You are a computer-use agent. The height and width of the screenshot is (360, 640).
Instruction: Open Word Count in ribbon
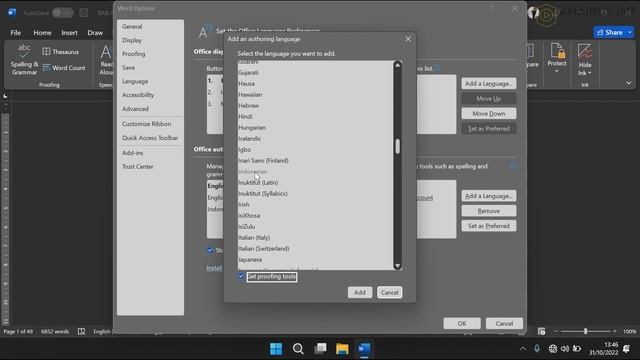tap(64, 68)
